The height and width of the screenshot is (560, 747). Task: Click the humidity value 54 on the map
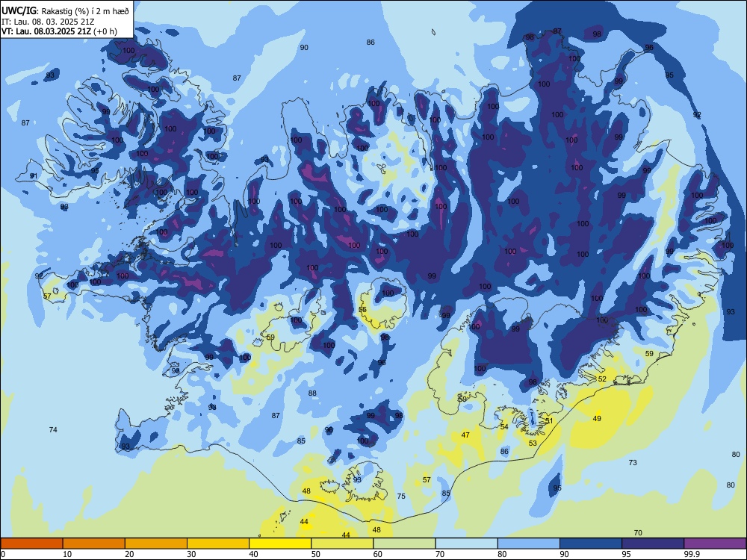(504, 426)
